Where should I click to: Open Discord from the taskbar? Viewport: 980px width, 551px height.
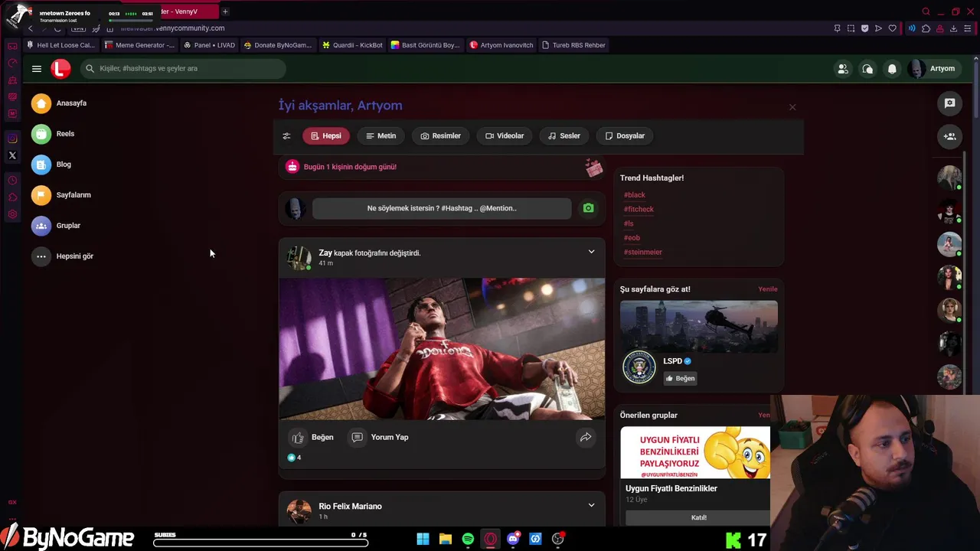(x=513, y=539)
